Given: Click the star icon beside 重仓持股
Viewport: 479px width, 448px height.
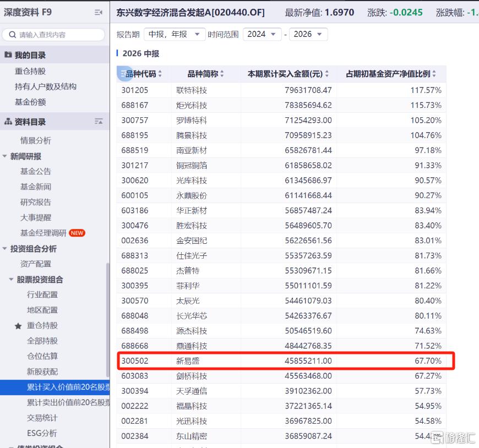Looking at the screenshot, I should point(18,326).
